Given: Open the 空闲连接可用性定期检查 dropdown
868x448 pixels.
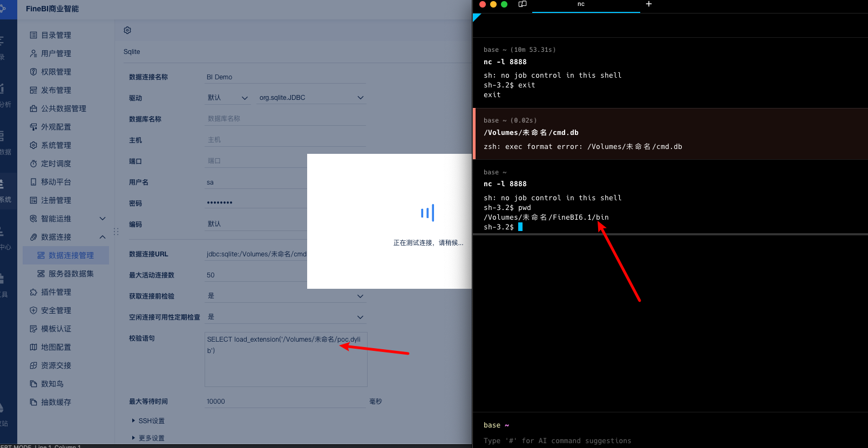Looking at the screenshot, I should click(x=360, y=317).
